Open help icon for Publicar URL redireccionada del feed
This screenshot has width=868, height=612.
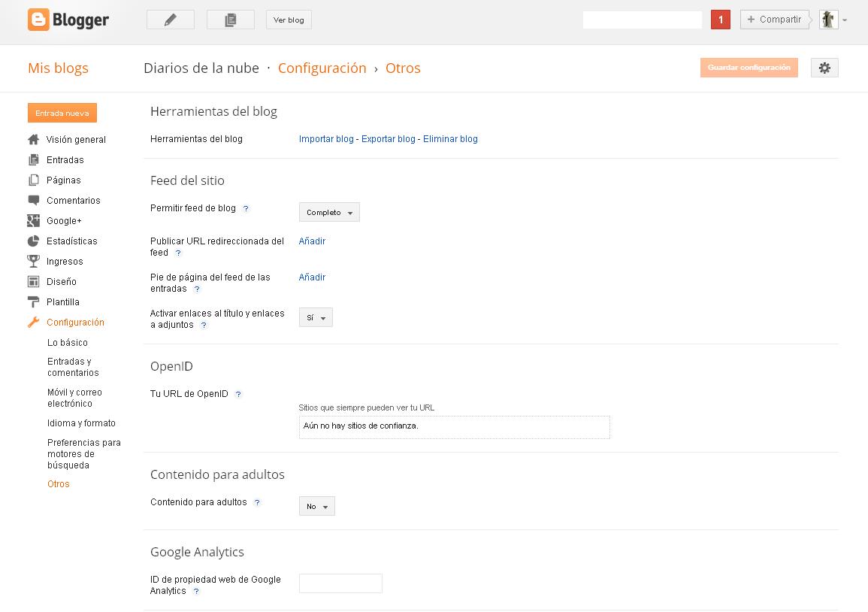(178, 253)
